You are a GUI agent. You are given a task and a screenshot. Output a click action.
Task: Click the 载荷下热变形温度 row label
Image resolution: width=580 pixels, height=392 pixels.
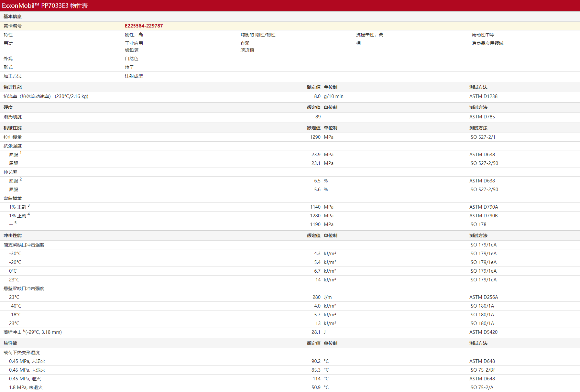click(x=22, y=353)
